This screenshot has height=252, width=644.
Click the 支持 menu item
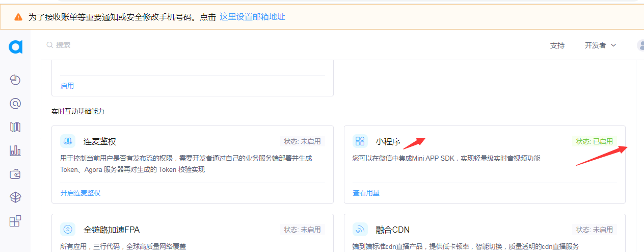[557, 45]
